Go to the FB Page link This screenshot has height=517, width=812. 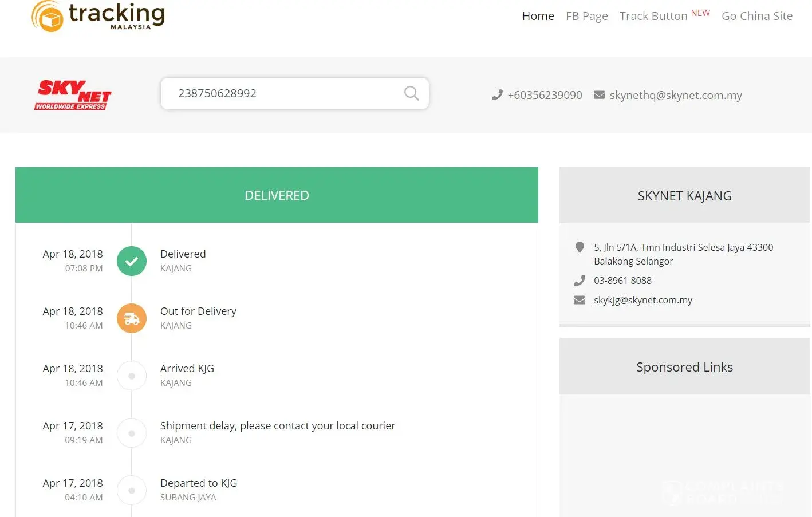pos(586,16)
